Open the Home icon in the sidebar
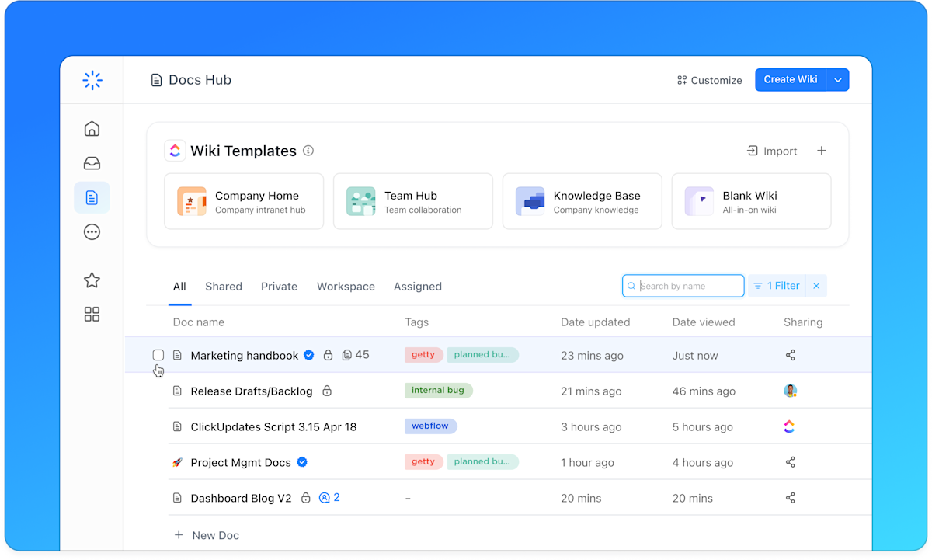The image size is (932, 560). click(92, 128)
